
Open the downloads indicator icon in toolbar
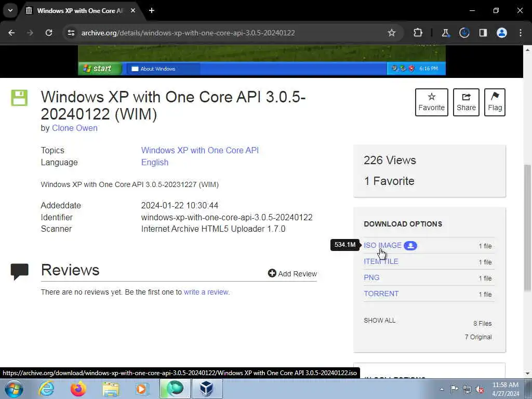(464, 33)
